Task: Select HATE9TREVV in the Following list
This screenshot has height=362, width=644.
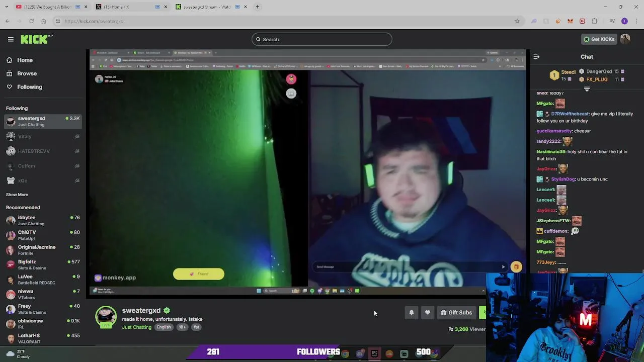Action: (43, 151)
